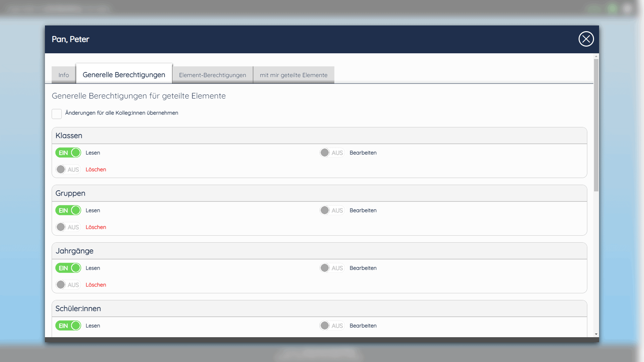Click the Lesen label under Klassen
This screenshot has height=362, width=644.
coord(93,153)
